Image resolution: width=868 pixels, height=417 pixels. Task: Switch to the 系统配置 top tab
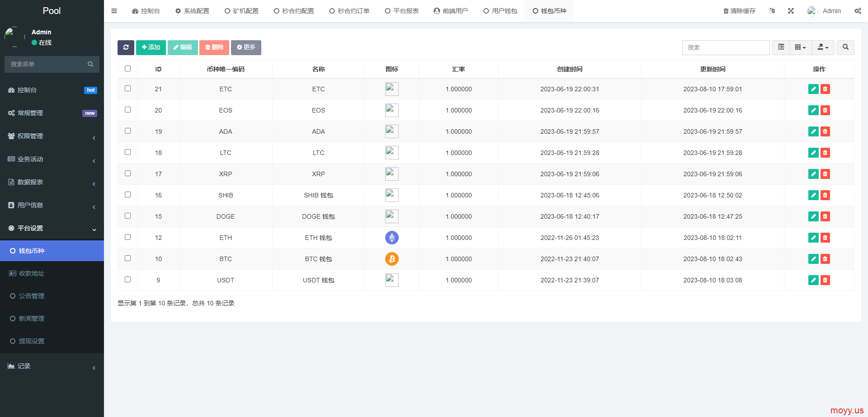pyautogui.click(x=192, y=11)
